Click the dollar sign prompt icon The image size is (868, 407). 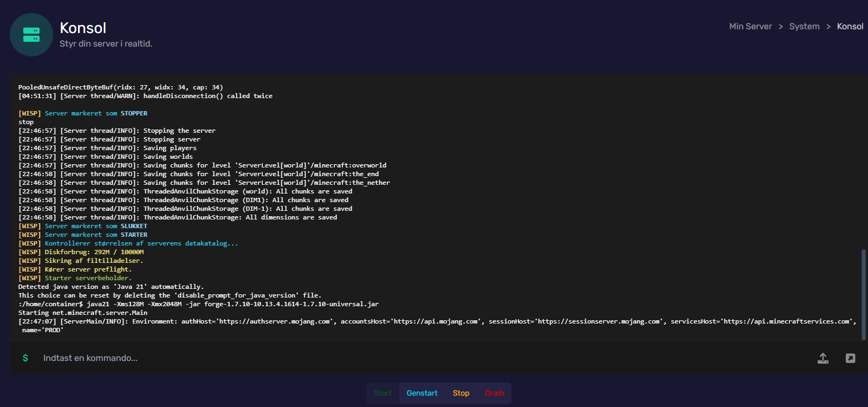pyautogui.click(x=25, y=358)
